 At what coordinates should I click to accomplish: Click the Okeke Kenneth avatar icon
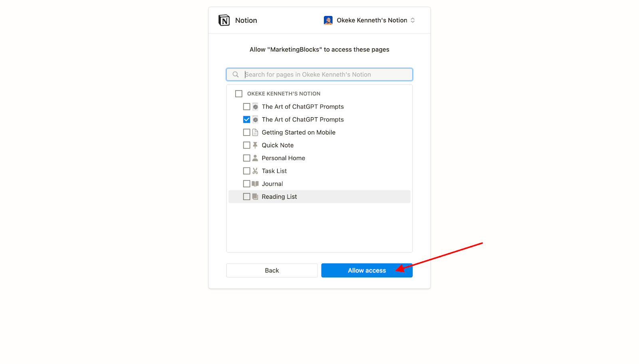click(328, 20)
